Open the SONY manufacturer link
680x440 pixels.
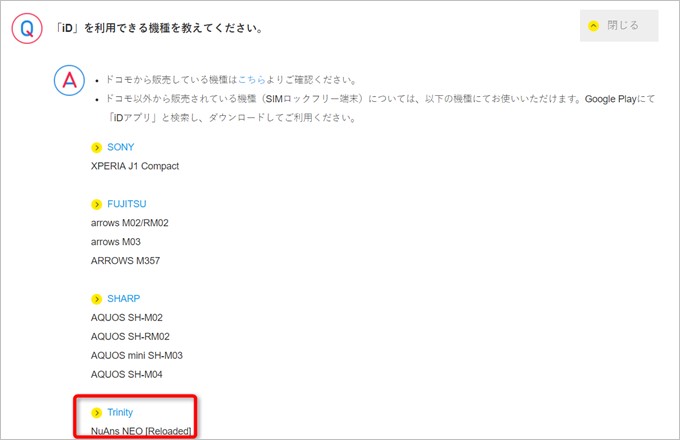[120, 147]
